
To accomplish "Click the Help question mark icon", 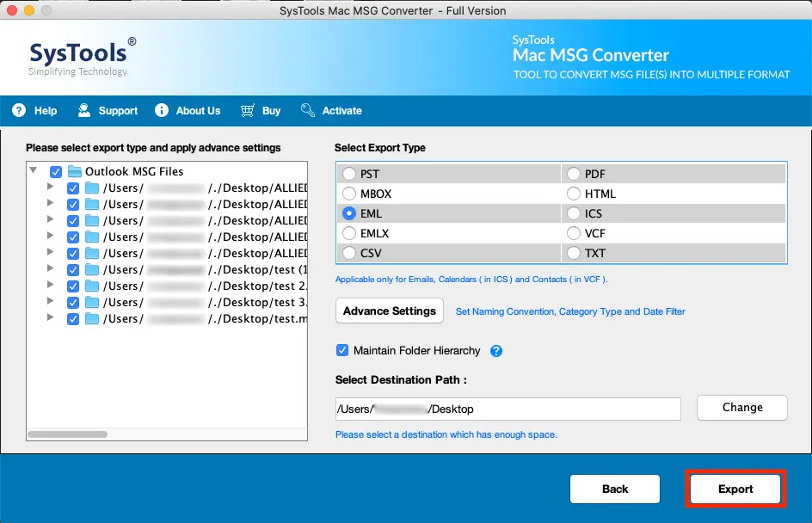I will pyautogui.click(x=18, y=110).
